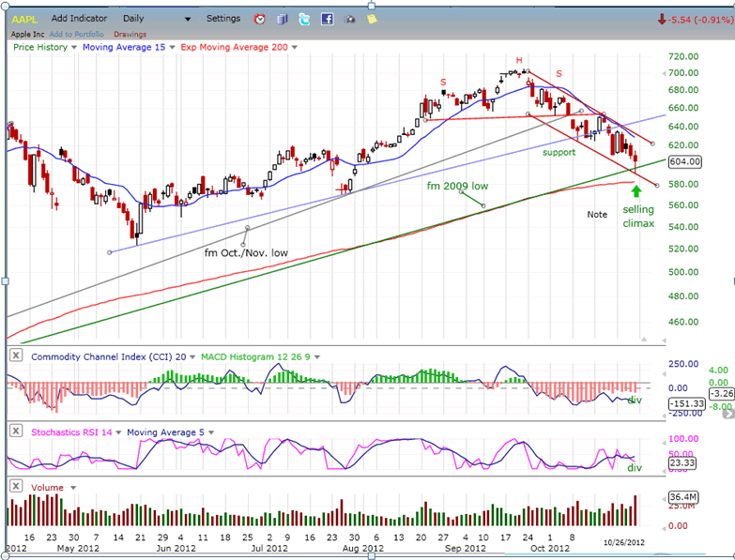Open the price alert alarm clock icon

coord(259,19)
